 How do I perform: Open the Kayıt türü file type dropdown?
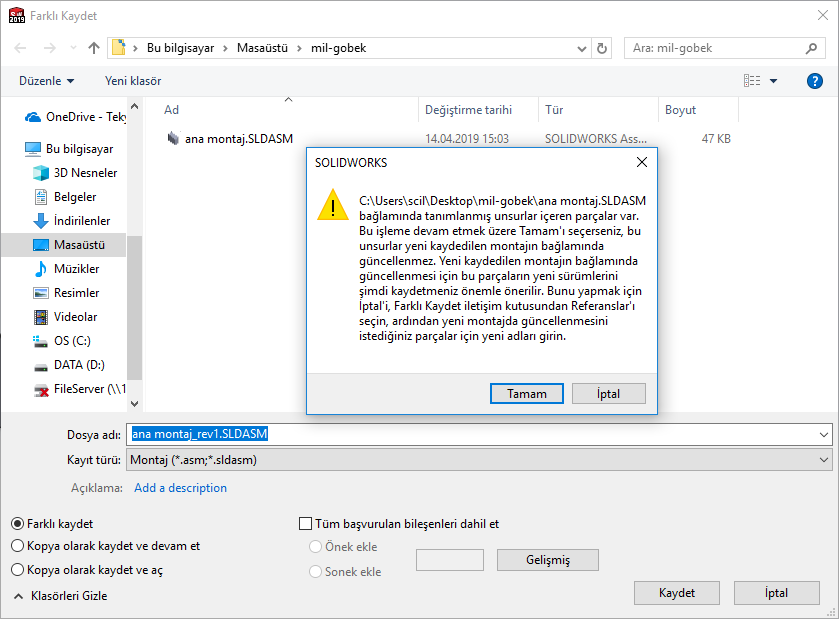pyautogui.click(x=479, y=460)
